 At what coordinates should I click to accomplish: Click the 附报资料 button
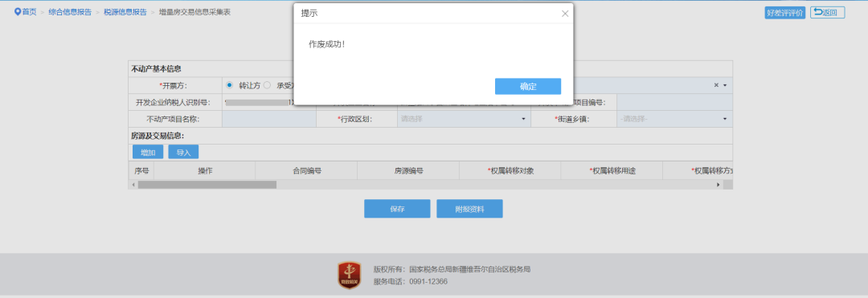(469, 209)
